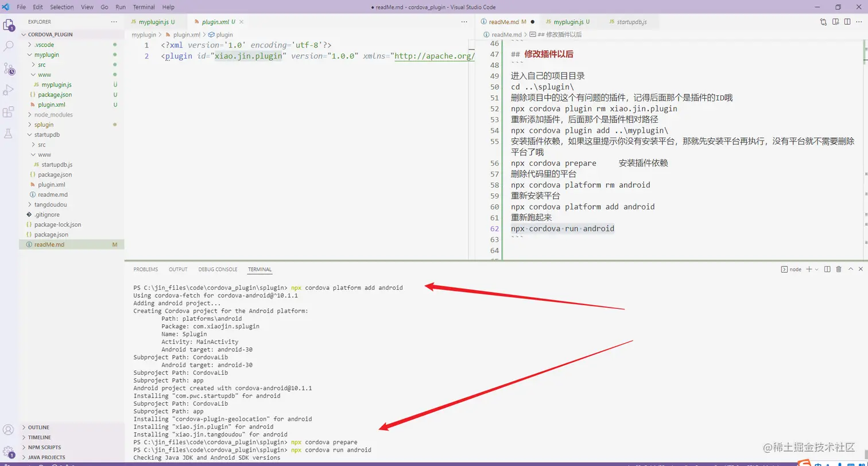Split the right editor
This screenshot has height=466, width=868.
[847, 22]
